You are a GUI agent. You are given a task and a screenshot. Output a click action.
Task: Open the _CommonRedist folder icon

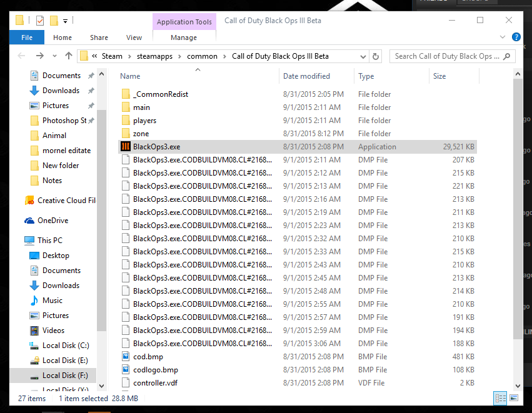pos(126,94)
